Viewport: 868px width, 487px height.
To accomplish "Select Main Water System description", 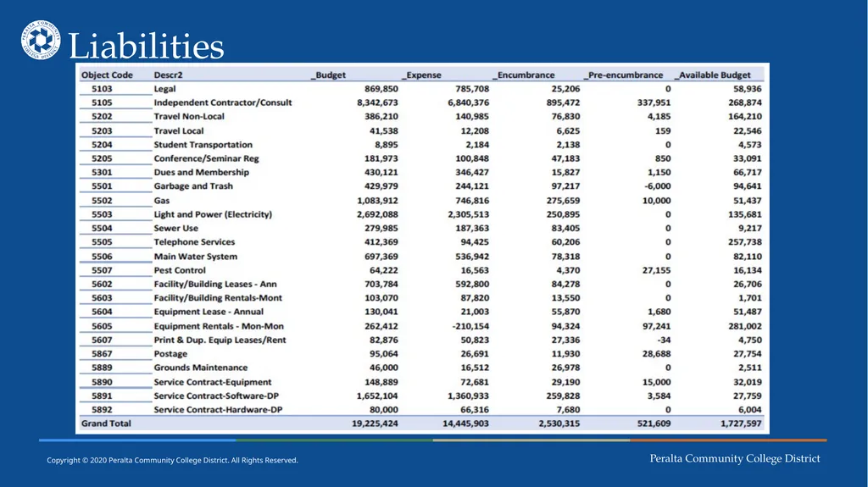I will tap(196, 257).
